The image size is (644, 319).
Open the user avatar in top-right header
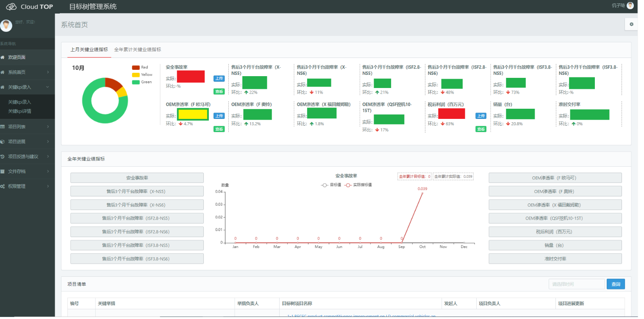(x=630, y=5)
